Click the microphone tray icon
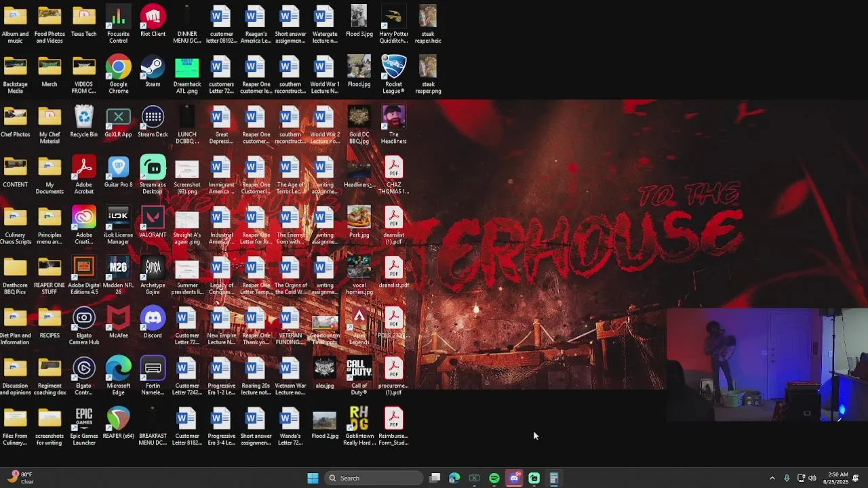The image size is (868, 488). [x=787, y=478]
